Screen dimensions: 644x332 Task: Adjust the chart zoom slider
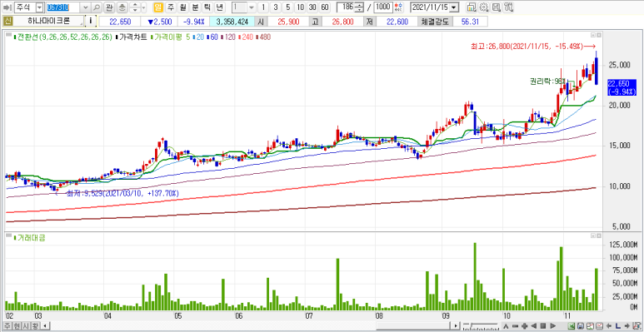[481, 326]
